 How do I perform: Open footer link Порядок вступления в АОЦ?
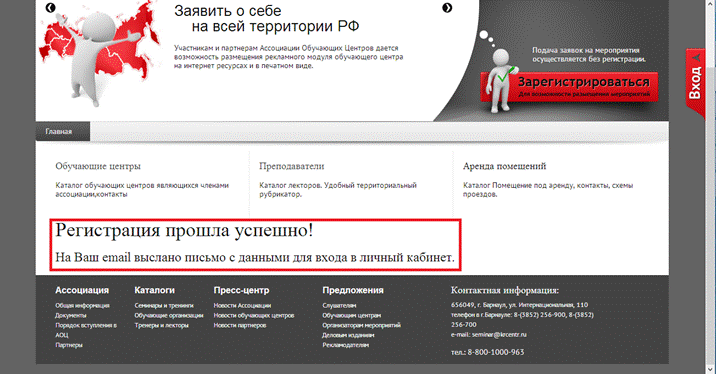tap(86, 330)
